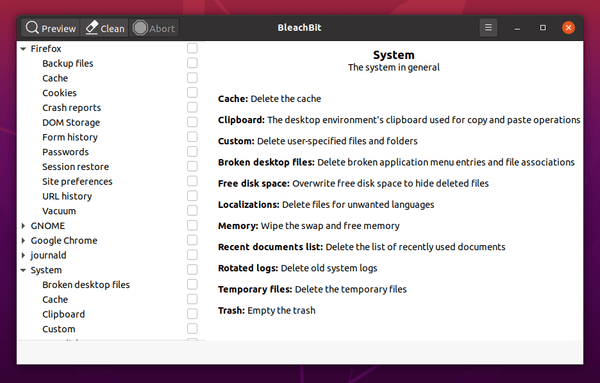The height and width of the screenshot is (383, 600).
Task: Close BleachBit with the orange button
Action: [x=568, y=28]
